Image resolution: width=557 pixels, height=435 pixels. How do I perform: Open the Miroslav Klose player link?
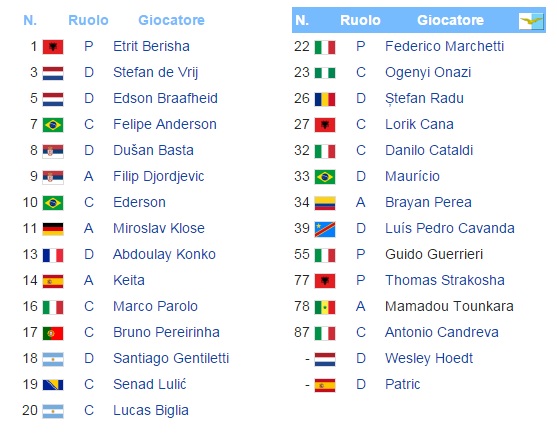click(159, 228)
